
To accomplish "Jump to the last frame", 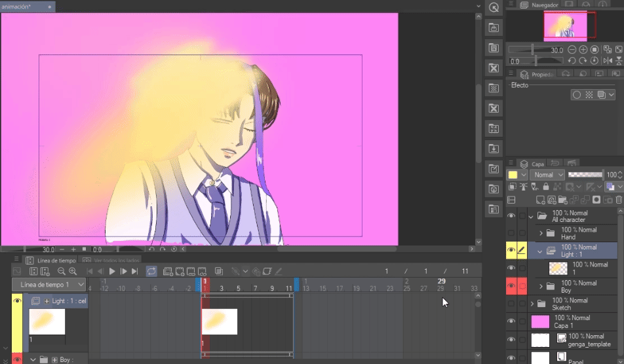I will 134,271.
